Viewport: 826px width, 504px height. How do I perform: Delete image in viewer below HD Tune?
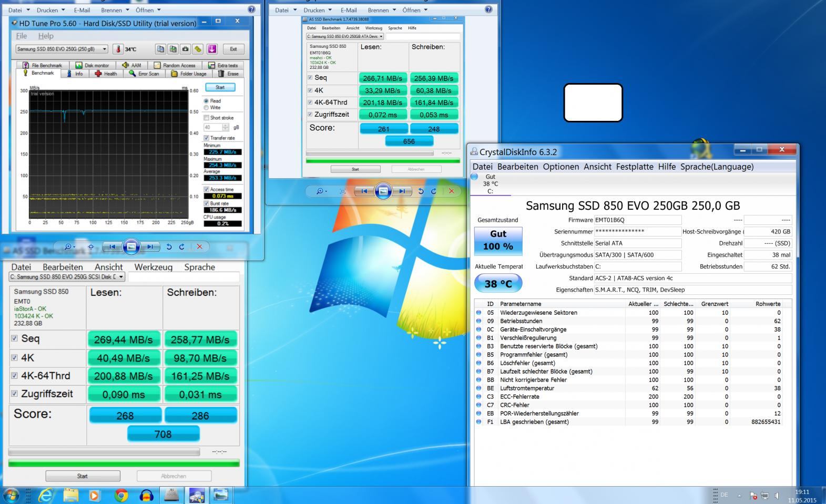click(199, 246)
